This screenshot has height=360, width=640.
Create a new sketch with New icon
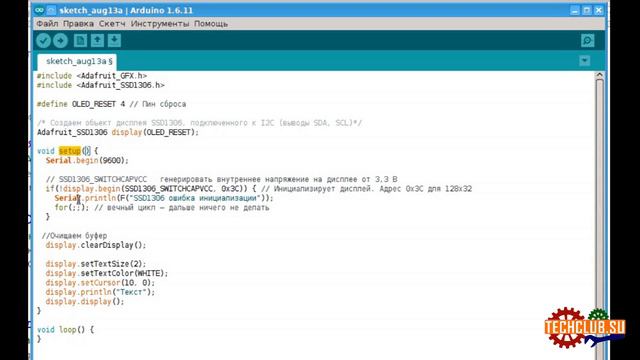pos(80,40)
